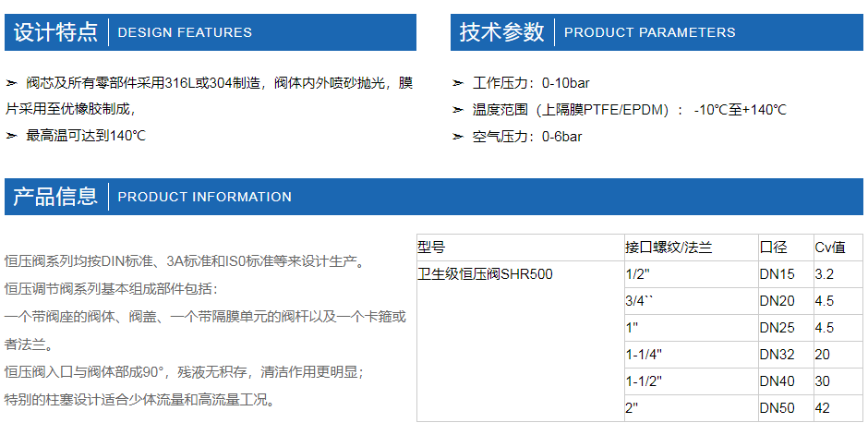Select the 技术参数 PRODUCT PARAMETERS header
This screenshot has width=868, height=435.
657,32
